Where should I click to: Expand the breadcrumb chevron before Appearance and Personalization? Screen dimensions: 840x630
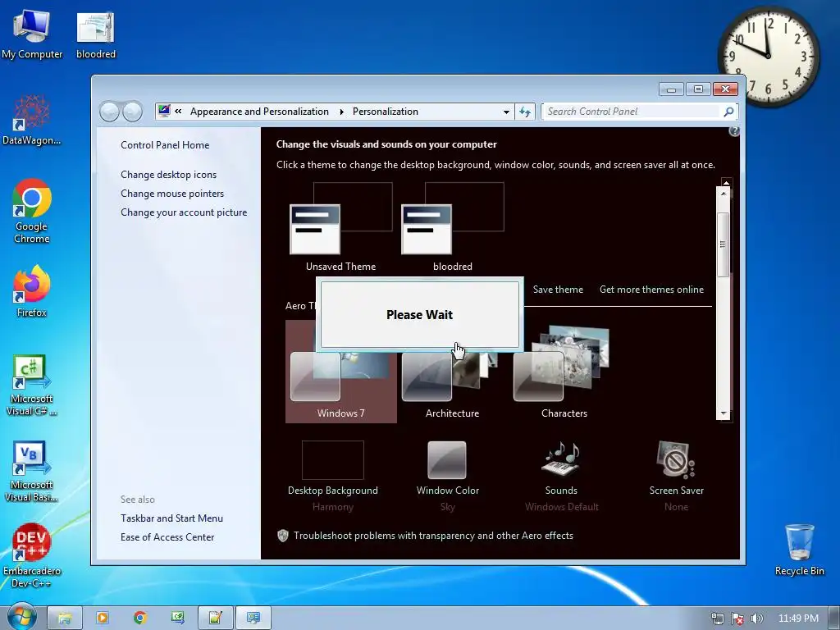click(178, 112)
